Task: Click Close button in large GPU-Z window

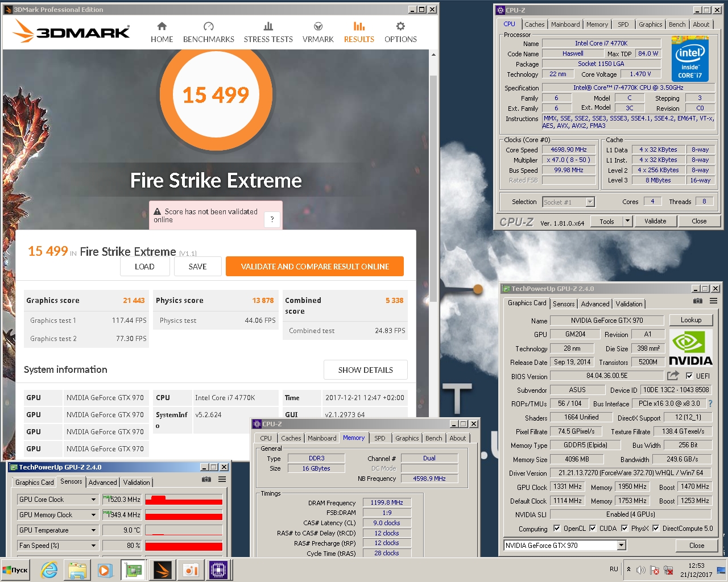Action: (x=697, y=545)
